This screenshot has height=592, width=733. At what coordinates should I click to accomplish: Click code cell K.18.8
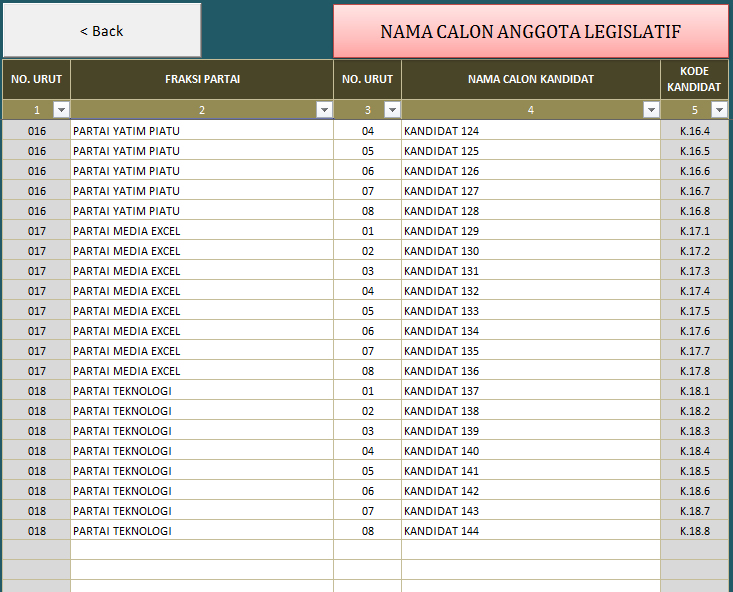694,531
